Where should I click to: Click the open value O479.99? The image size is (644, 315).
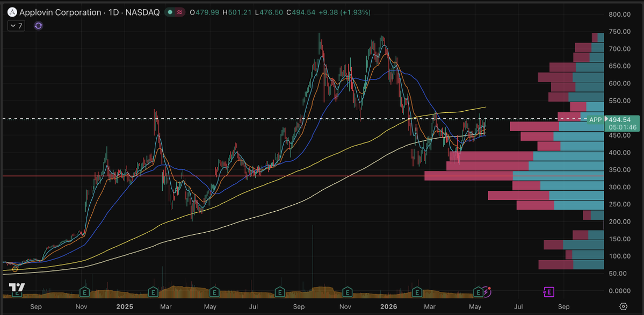(x=205, y=12)
